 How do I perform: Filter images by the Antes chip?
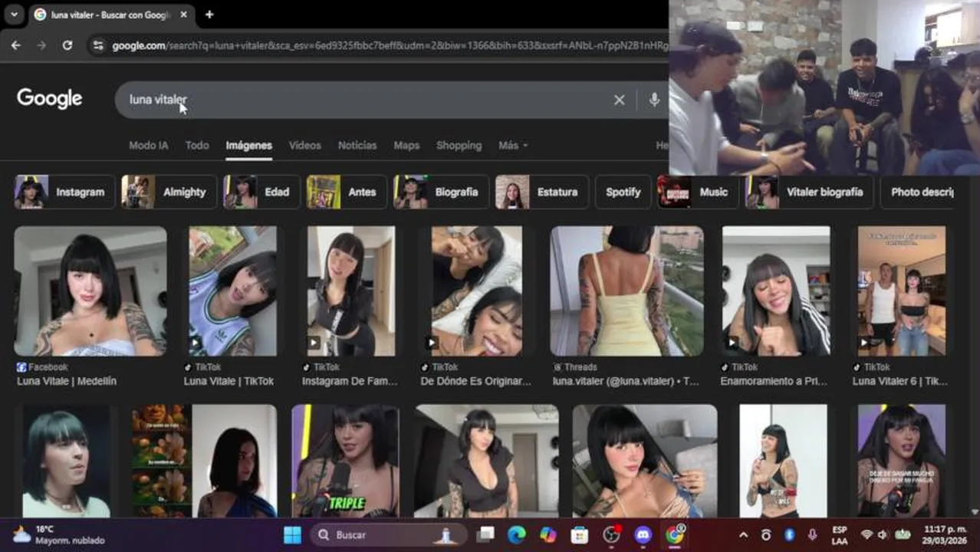click(x=347, y=192)
